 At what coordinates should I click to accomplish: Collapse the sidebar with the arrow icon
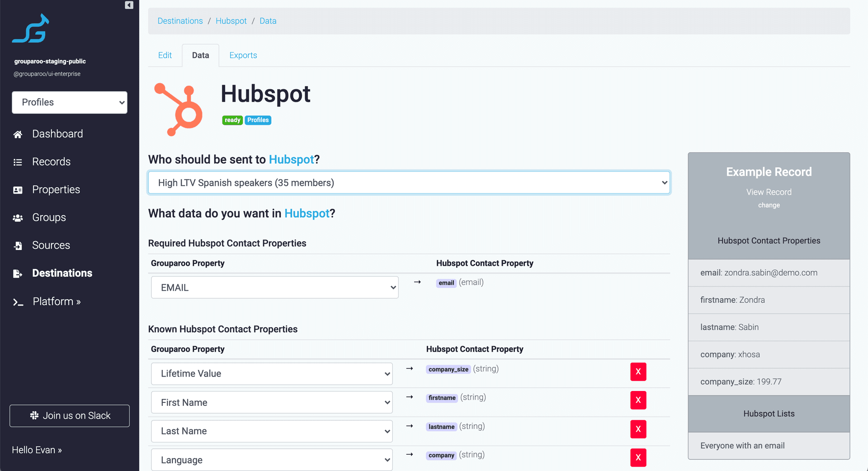point(129,5)
